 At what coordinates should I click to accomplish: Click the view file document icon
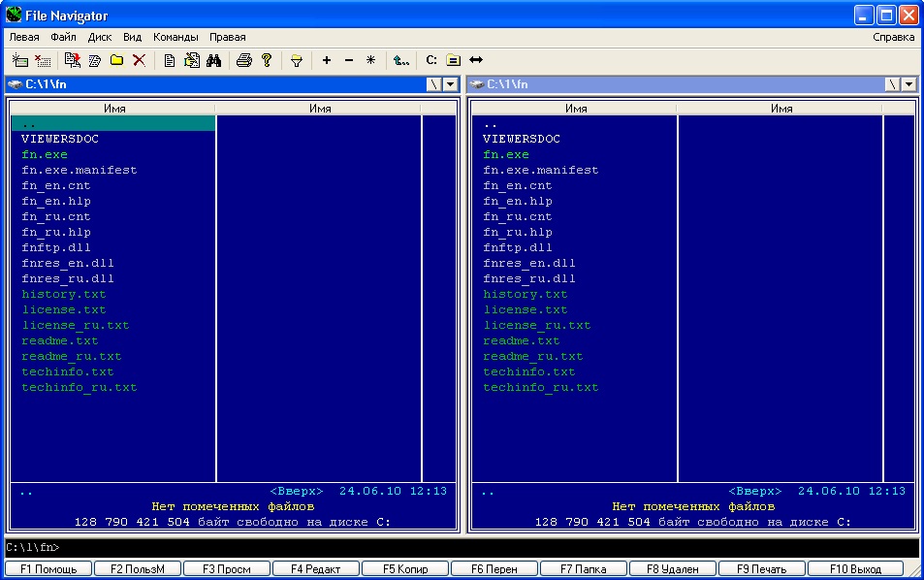(169, 60)
